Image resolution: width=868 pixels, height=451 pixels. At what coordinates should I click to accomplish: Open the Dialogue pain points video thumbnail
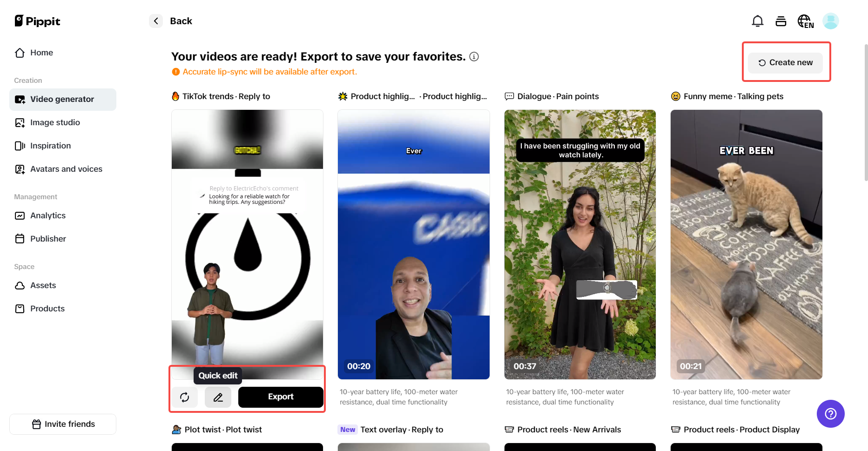coord(580,244)
